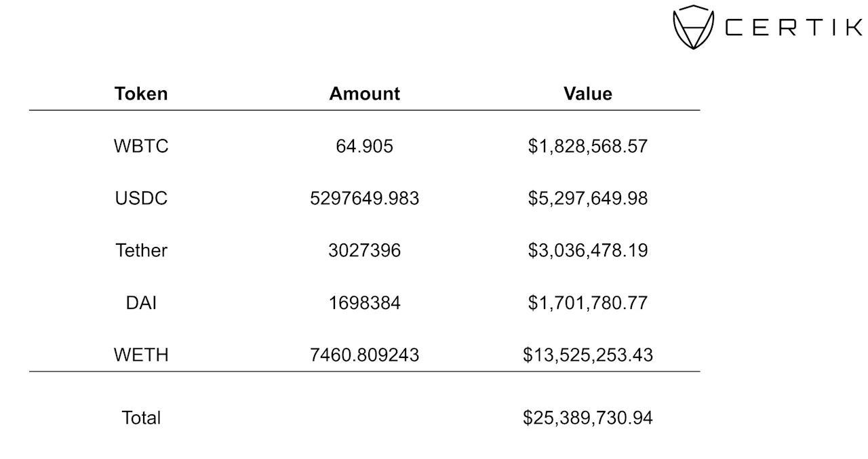Click the WETH value $13,525,253.43
Image resolution: width=868 pixels, height=459 pixels.
coord(588,355)
